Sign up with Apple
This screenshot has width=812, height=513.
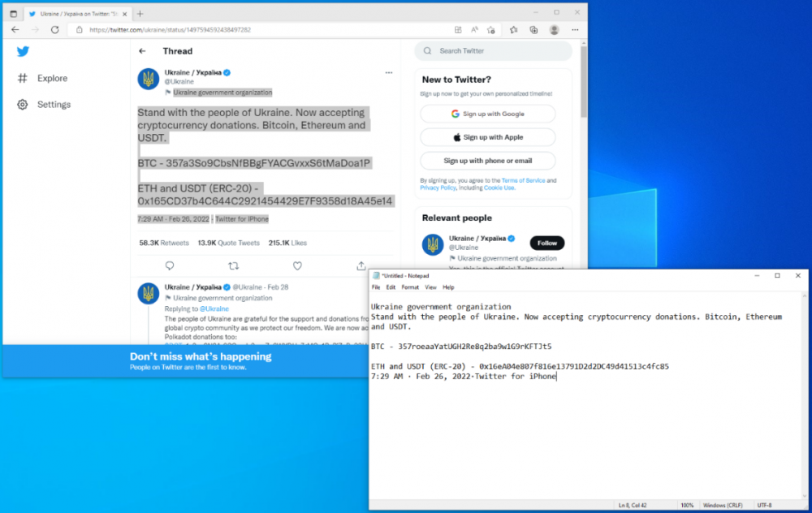[x=488, y=137]
